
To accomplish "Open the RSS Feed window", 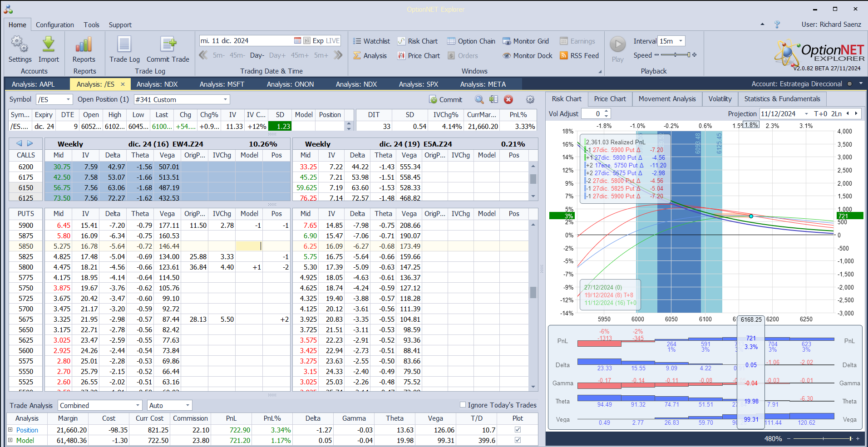I will pyautogui.click(x=579, y=56).
